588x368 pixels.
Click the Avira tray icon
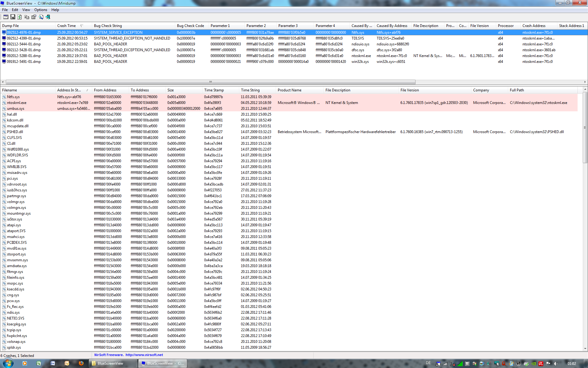click(x=541, y=364)
